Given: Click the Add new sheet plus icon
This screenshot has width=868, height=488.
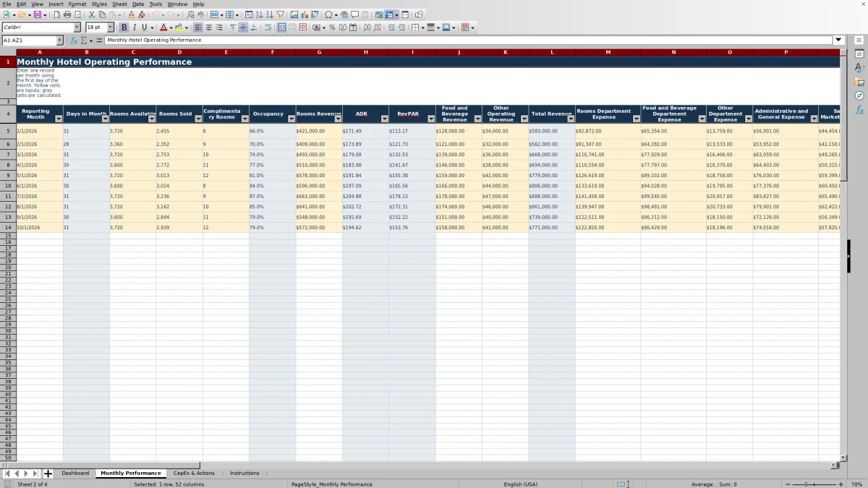Looking at the screenshot, I should click(48, 474).
